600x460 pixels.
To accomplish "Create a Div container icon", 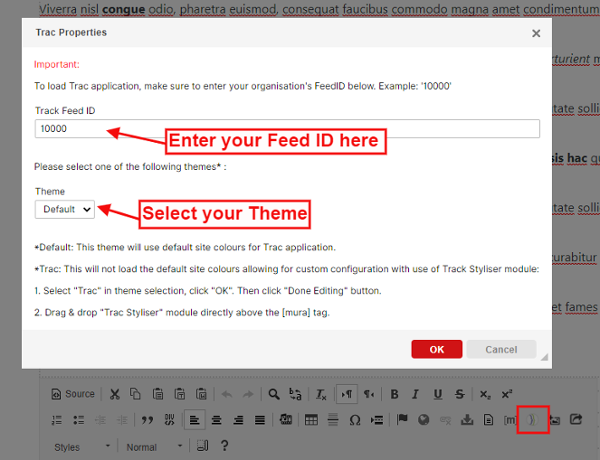I will point(169,420).
